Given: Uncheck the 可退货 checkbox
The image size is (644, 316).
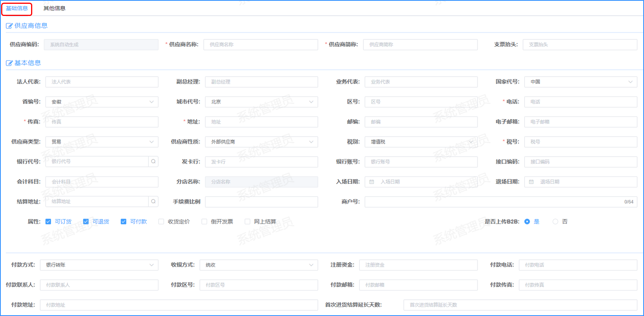Looking at the screenshot, I should (x=86, y=222).
